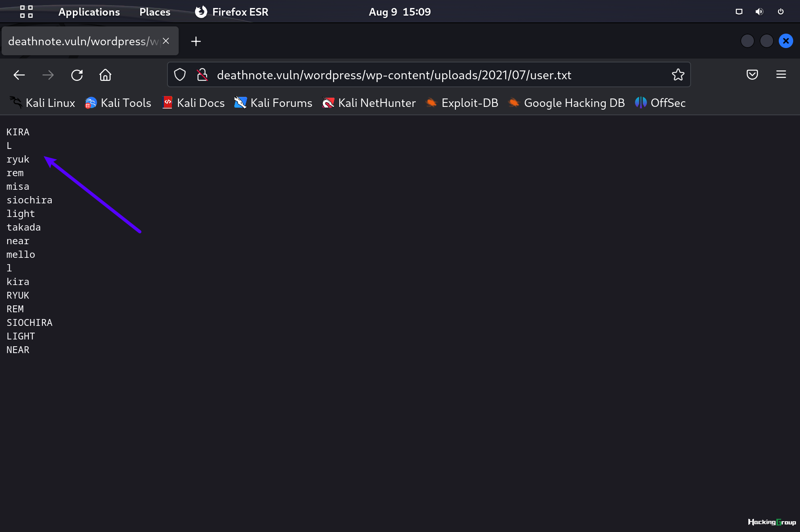Open Kali Linux bookmark
Viewport: 800px width, 532px height.
pyautogui.click(x=42, y=103)
